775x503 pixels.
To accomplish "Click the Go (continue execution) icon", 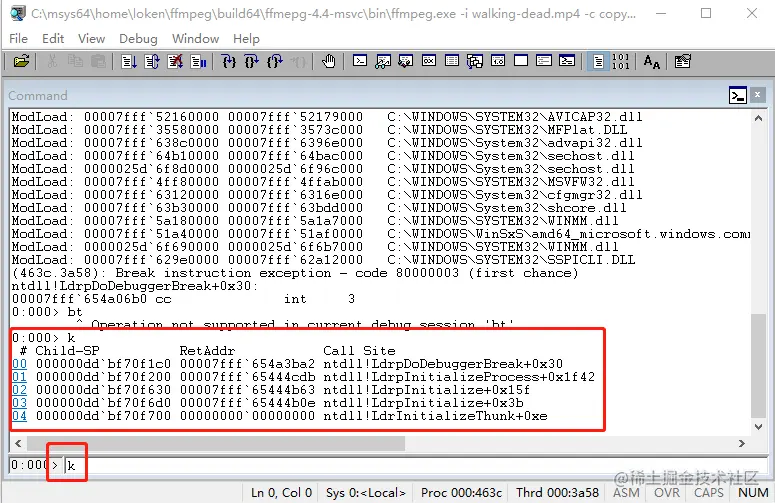I will (129, 62).
